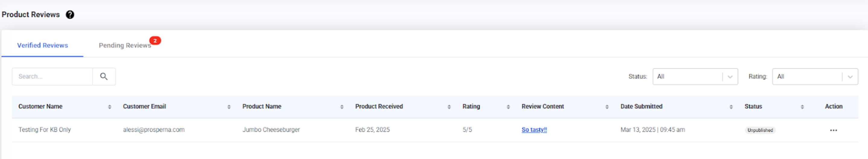Sort by Product Name column arrows
Screen dimensions: 868x159
click(x=342, y=107)
